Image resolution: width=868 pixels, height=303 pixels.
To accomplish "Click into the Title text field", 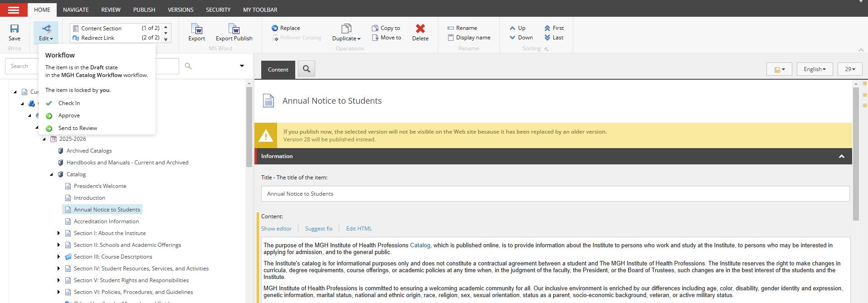I will (555, 194).
